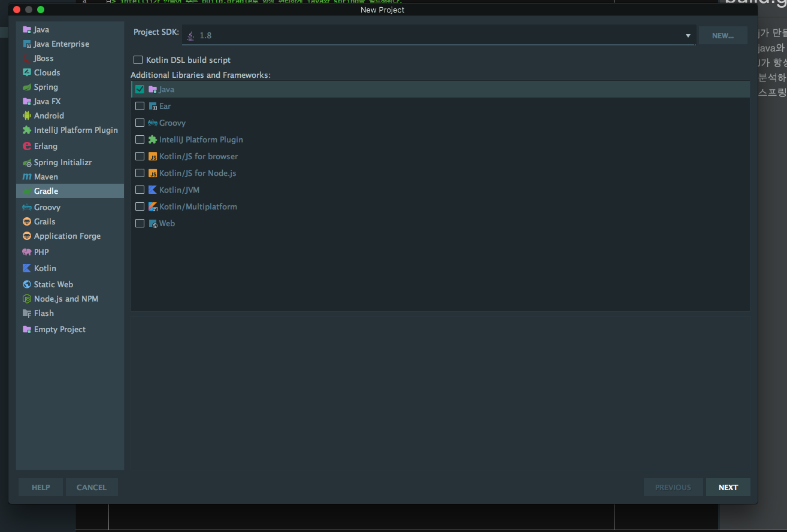Enable Kotlin DSL build script checkbox
Viewport: 787px width, 532px height.
pos(138,60)
